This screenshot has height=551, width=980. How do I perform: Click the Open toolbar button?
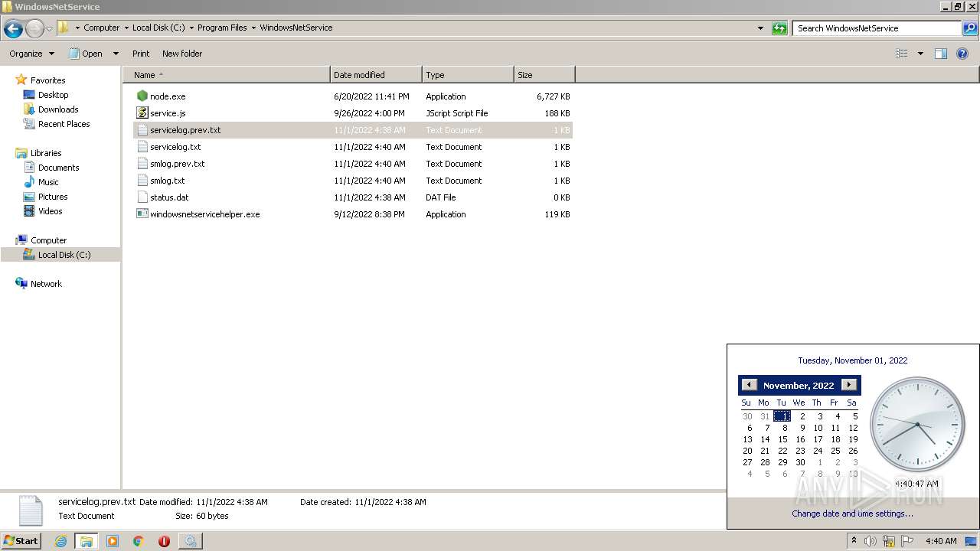point(86,54)
